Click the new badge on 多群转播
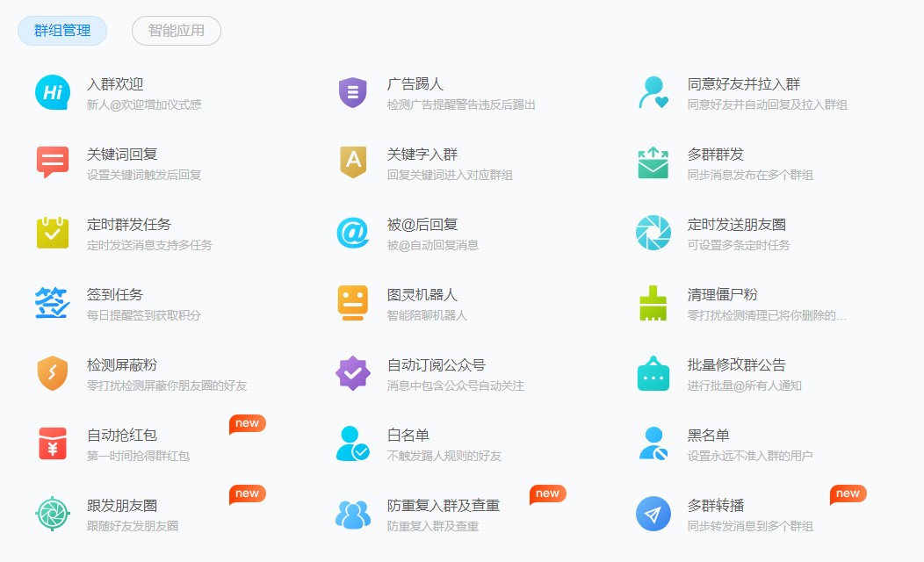The image size is (924, 562). pos(848,494)
